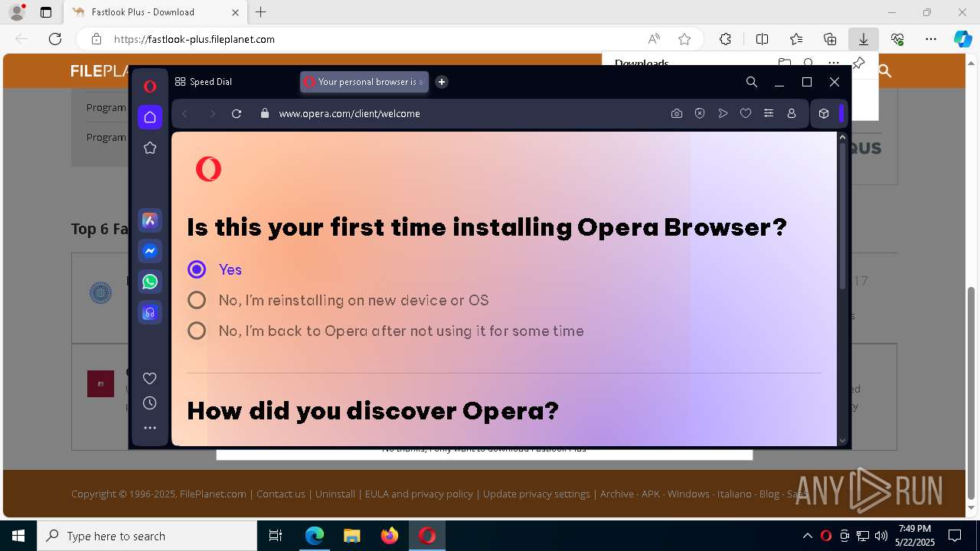
Task: Click the taskbar search box
Action: point(147,536)
